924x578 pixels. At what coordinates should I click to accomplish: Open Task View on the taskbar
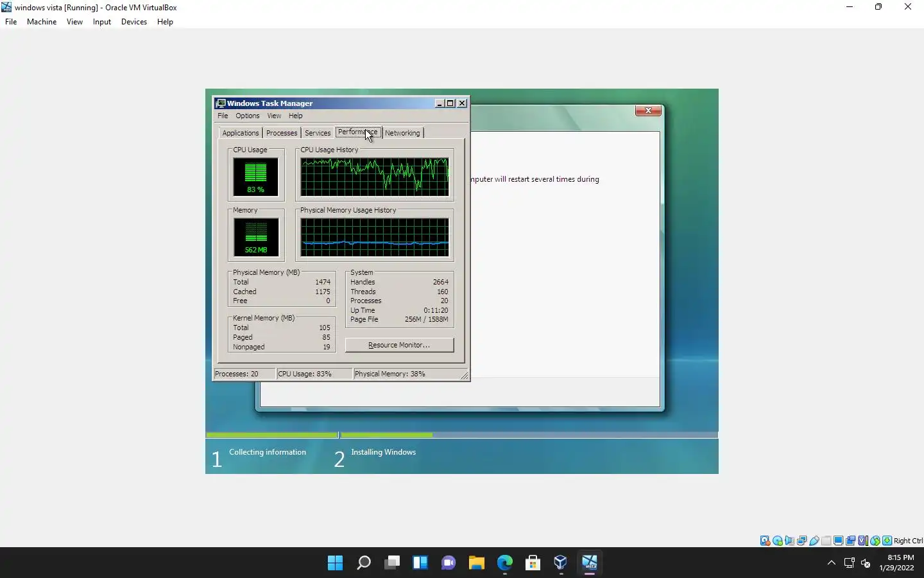pos(392,563)
